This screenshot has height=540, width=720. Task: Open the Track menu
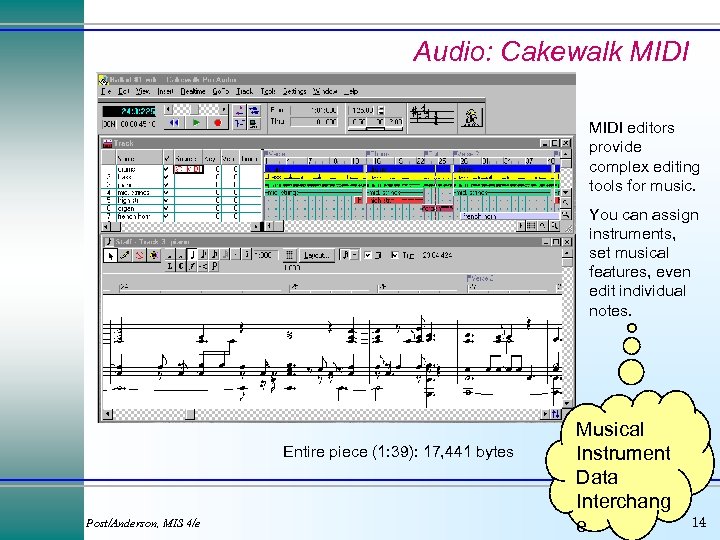click(x=244, y=91)
